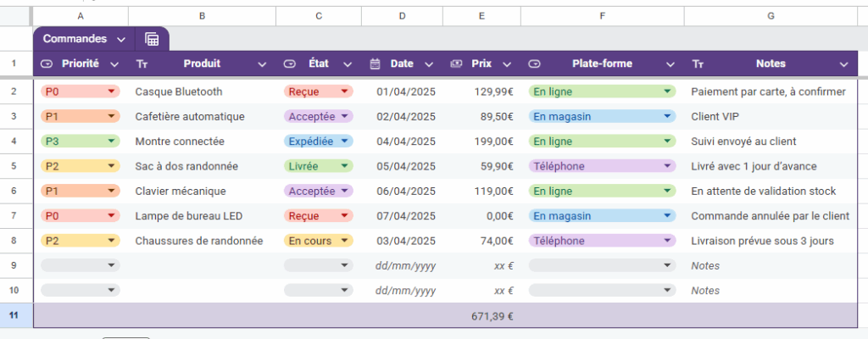Select the price 199,00€ cell
868x339 pixels.
pyautogui.click(x=494, y=142)
